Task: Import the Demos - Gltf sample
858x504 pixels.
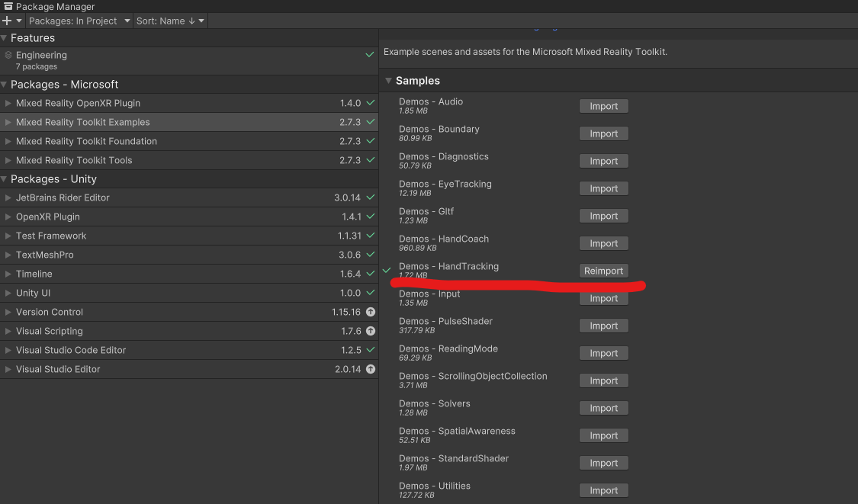Action: click(603, 216)
